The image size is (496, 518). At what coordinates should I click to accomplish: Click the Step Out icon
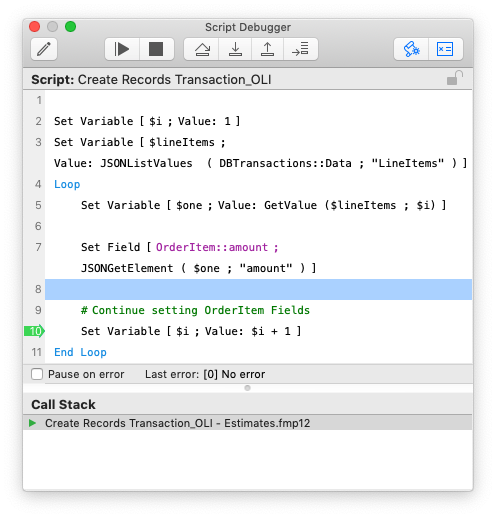coord(267,49)
